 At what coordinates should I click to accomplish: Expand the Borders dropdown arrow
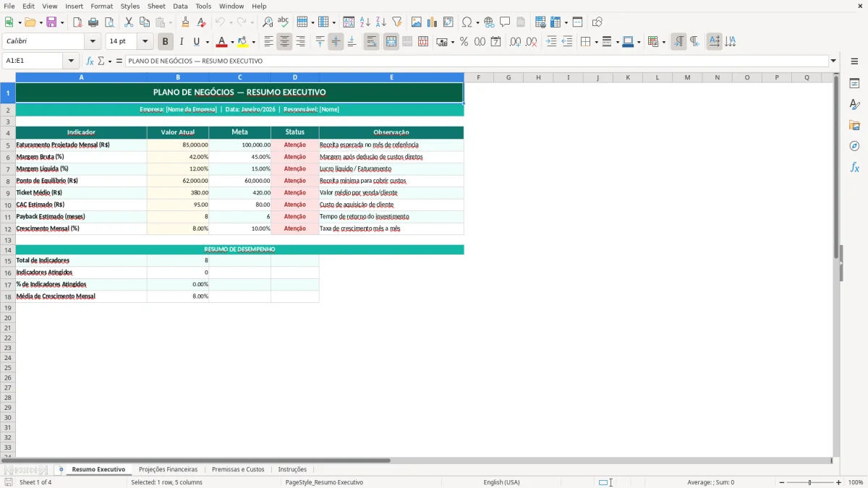click(595, 42)
